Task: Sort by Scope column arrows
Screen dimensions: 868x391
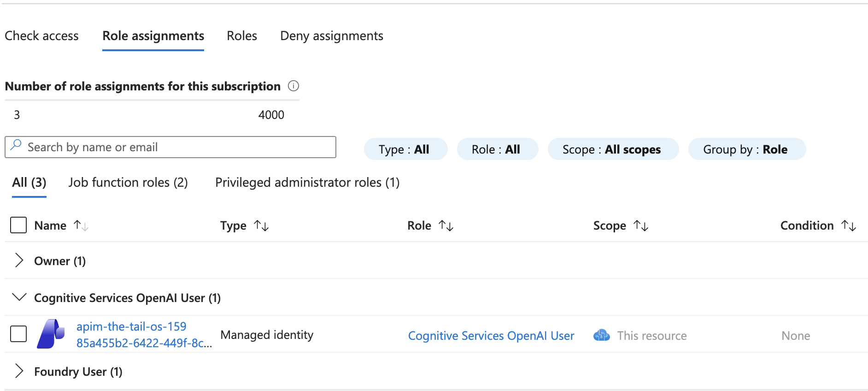Action: click(x=641, y=225)
